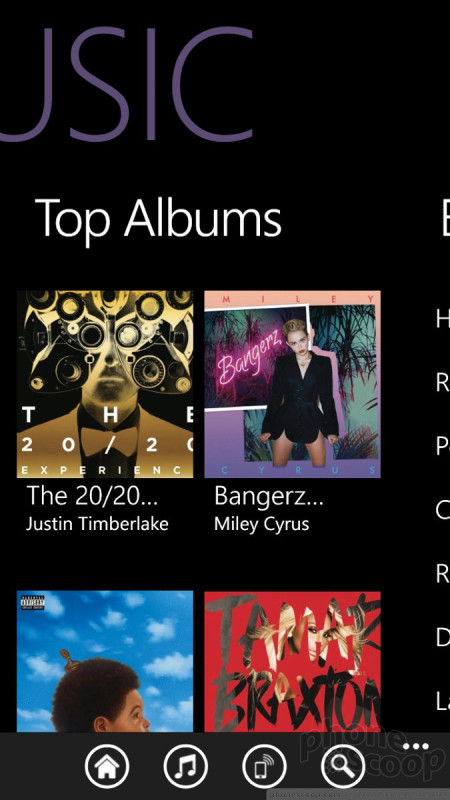Tap the Top Albums section heading
The height and width of the screenshot is (800, 450).
(158, 218)
